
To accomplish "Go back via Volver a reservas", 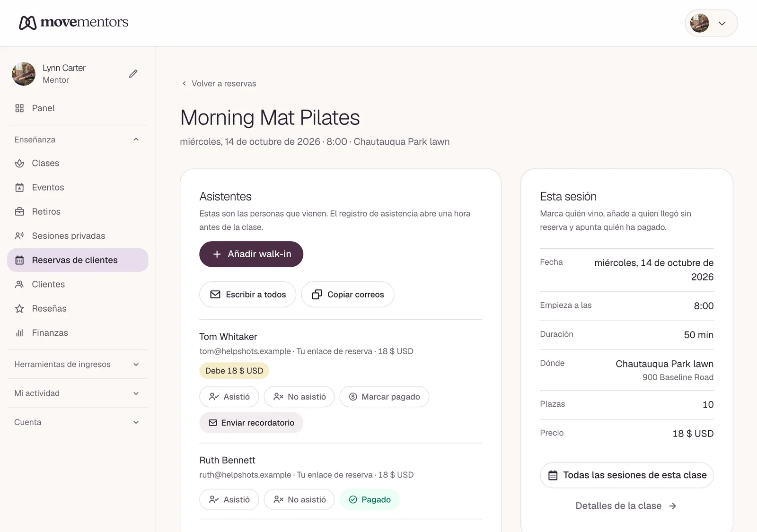I will click(219, 84).
